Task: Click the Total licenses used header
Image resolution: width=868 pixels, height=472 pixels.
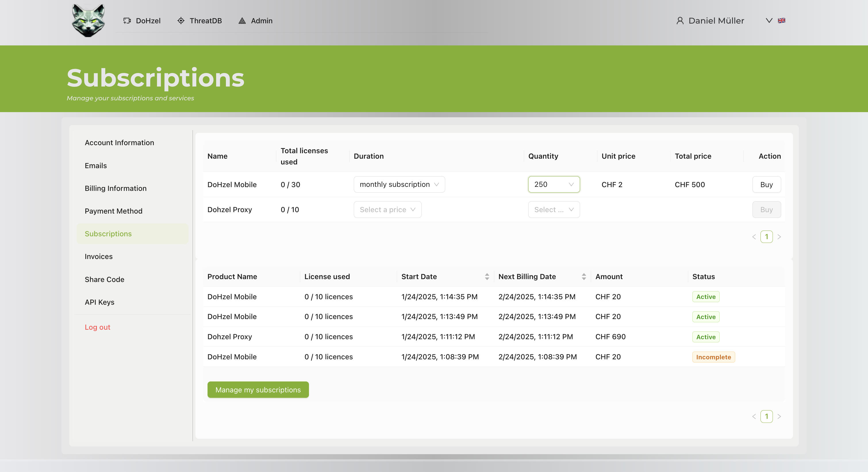Action: pyautogui.click(x=304, y=156)
